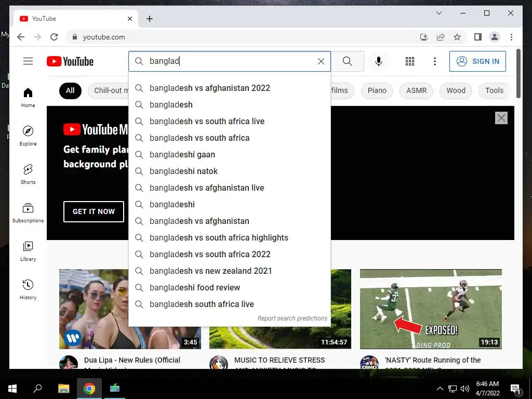This screenshot has width=532, height=399.
Task: Open a new browser tab
Action: [x=150, y=19]
